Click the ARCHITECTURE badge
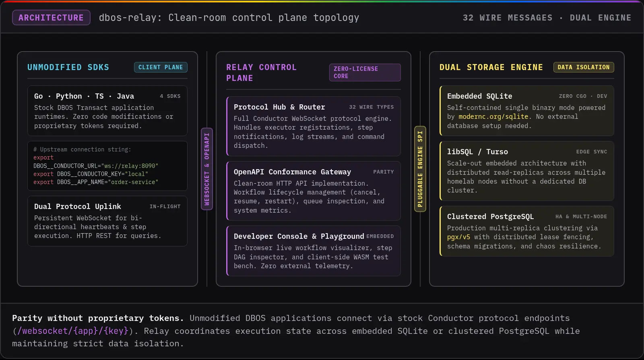644x360 pixels. (x=51, y=18)
